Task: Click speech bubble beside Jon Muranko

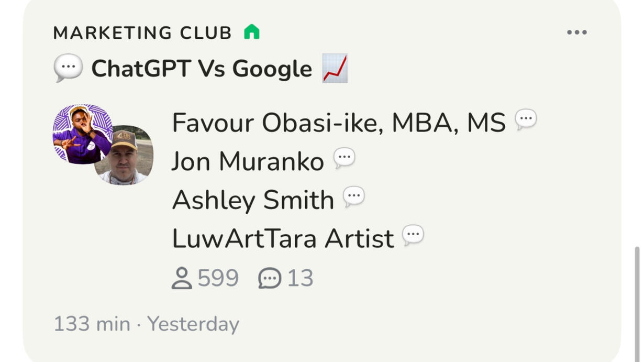Action: tap(344, 158)
